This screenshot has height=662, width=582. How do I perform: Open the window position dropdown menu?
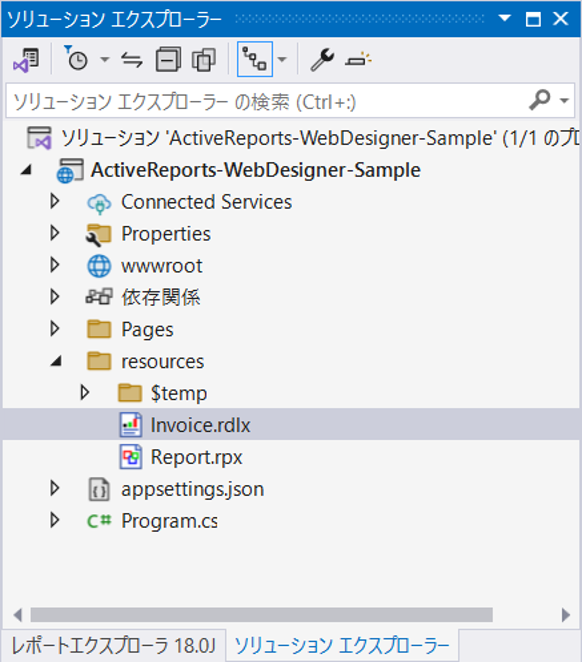point(504,19)
